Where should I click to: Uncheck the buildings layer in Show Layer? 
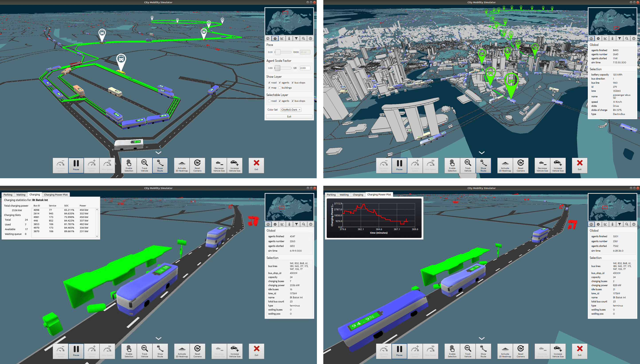tap(280, 87)
